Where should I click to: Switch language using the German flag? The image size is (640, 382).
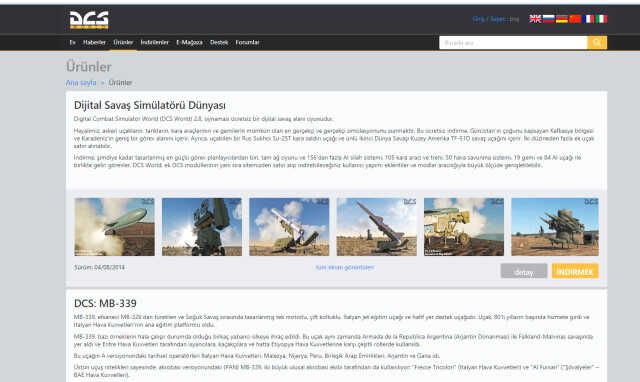point(562,19)
